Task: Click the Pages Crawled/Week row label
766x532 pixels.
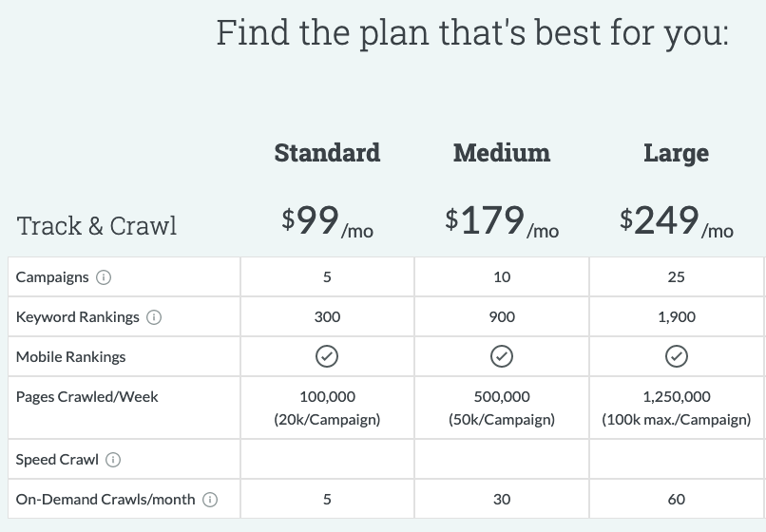Action: pos(87,397)
